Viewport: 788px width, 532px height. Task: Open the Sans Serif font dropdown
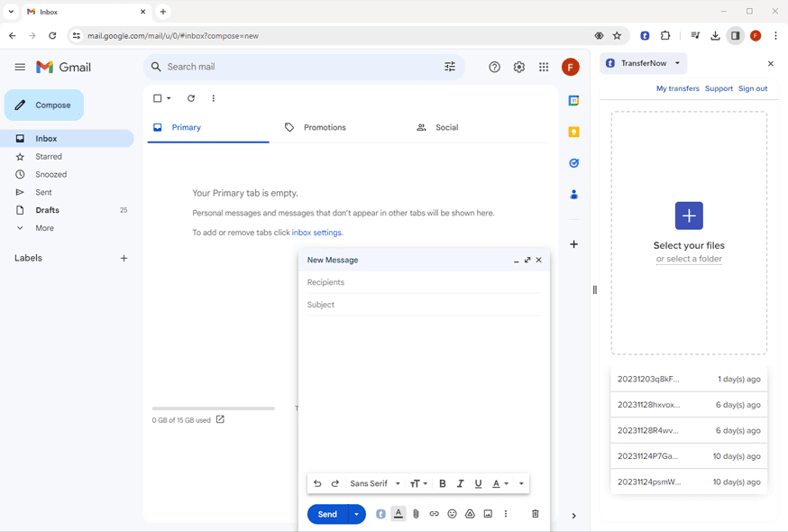372,483
